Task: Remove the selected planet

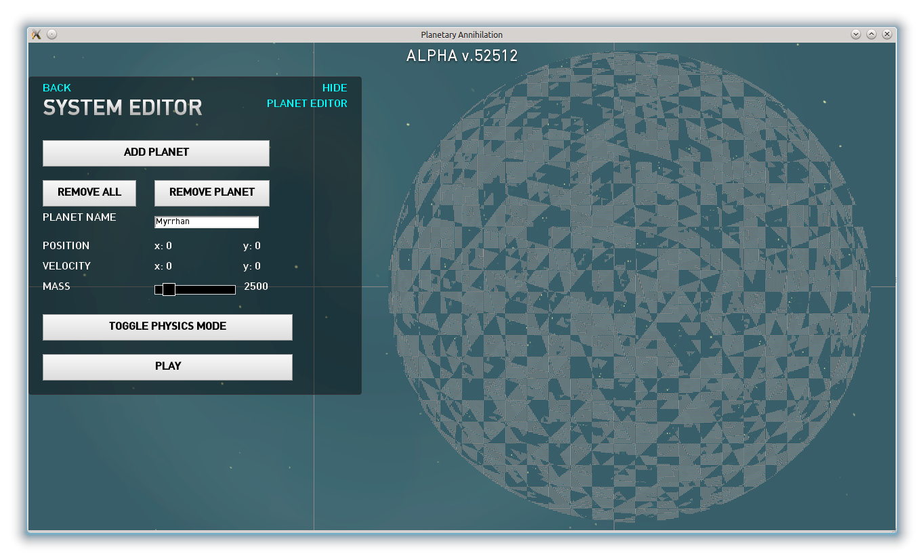Action: coord(212,193)
